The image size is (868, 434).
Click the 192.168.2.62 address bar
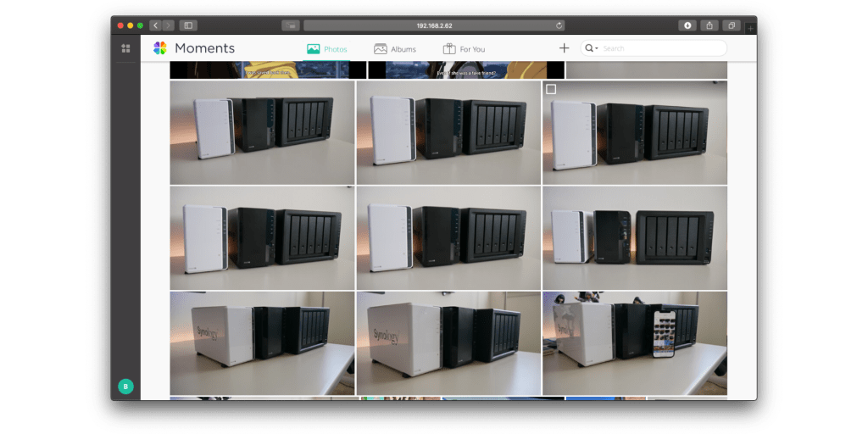(x=434, y=25)
